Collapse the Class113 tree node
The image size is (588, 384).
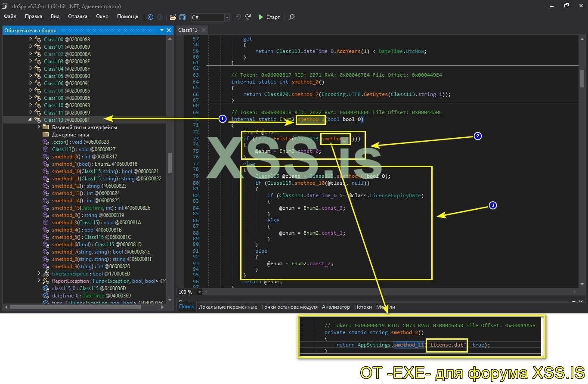pyautogui.click(x=31, y=120)
